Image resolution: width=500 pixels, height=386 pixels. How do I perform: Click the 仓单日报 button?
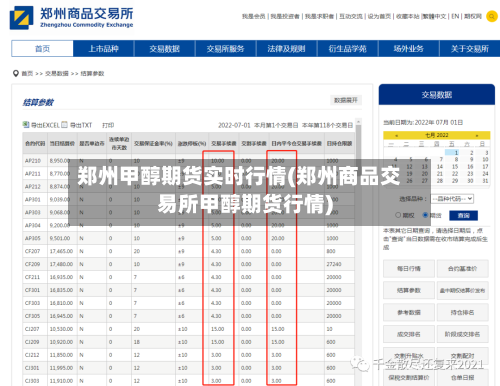click(463, 378)
